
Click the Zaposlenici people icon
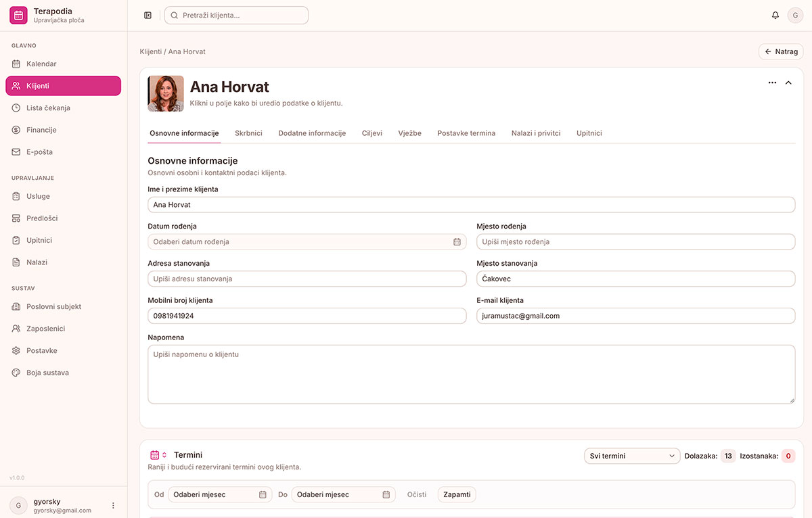[x=16, y=329]
